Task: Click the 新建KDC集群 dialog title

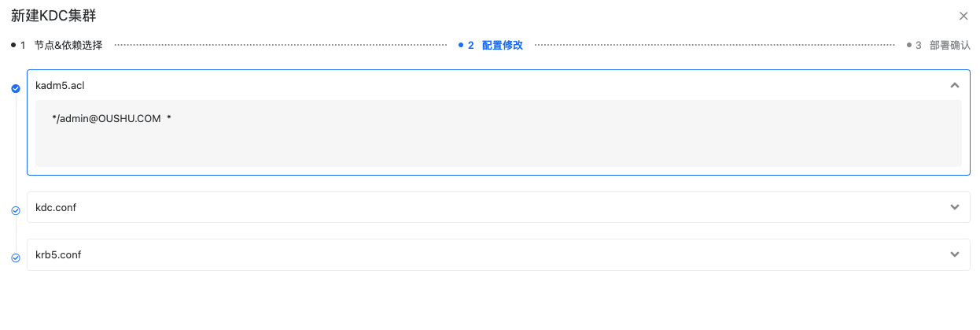Action: (x=54, y=16)
